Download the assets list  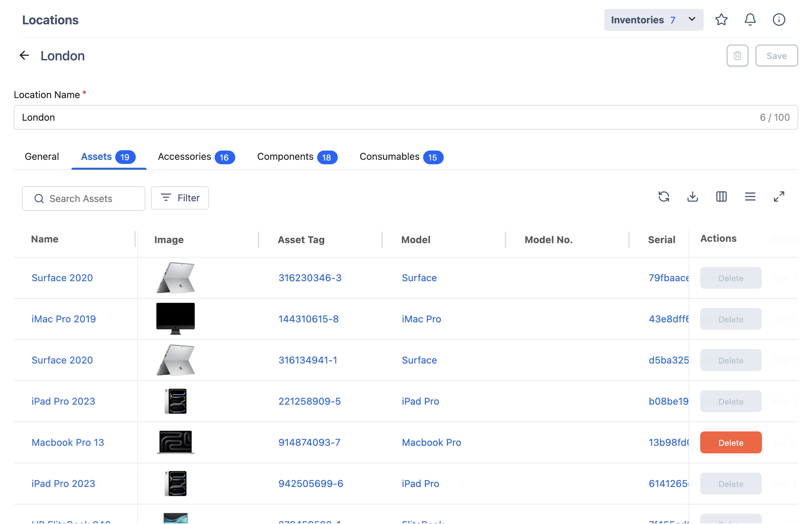tap(693, 197)
